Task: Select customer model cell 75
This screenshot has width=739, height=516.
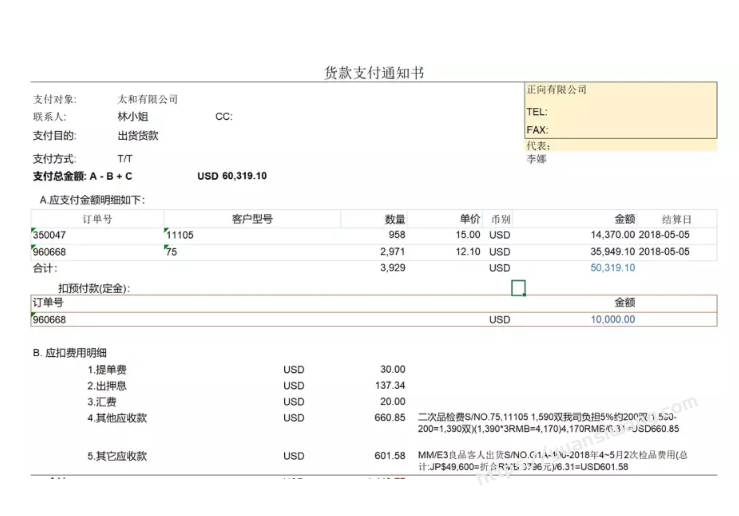Action: (x=172, y=252)
